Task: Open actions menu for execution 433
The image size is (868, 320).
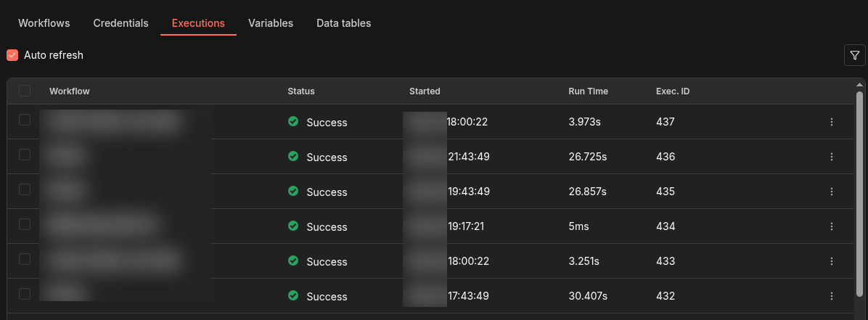Action: (832, 261)
